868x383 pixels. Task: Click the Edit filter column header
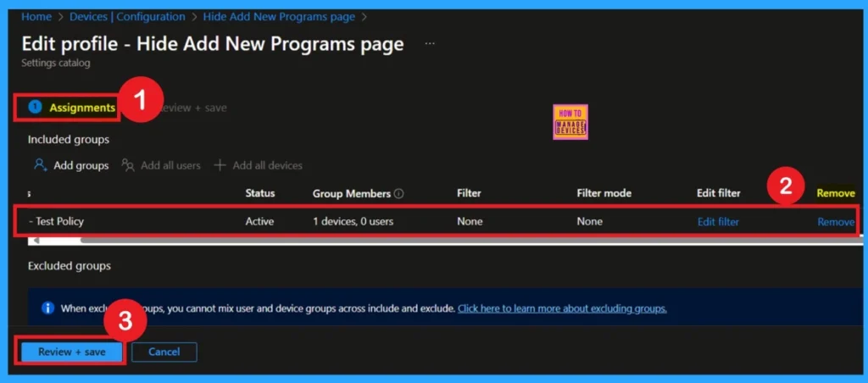719,193
